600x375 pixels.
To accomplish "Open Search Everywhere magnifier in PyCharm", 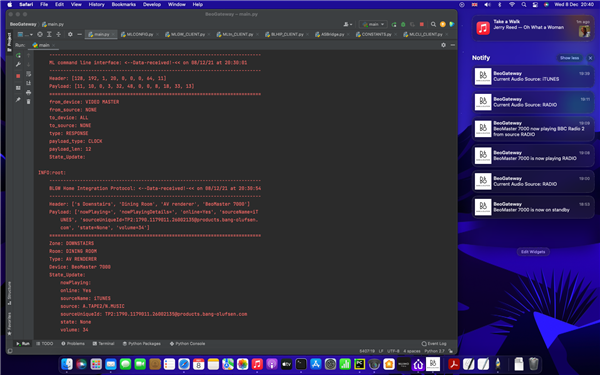I will pos(433,24).
